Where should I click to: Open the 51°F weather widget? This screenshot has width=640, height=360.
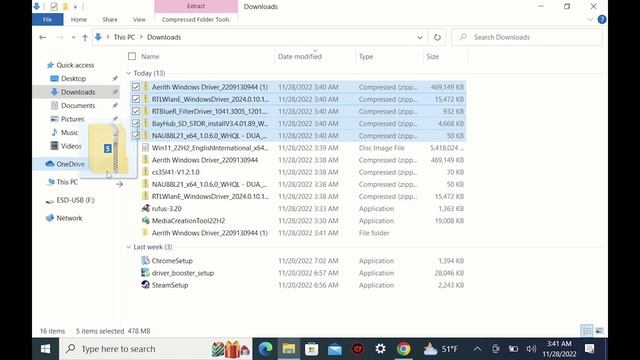[441, 349]
